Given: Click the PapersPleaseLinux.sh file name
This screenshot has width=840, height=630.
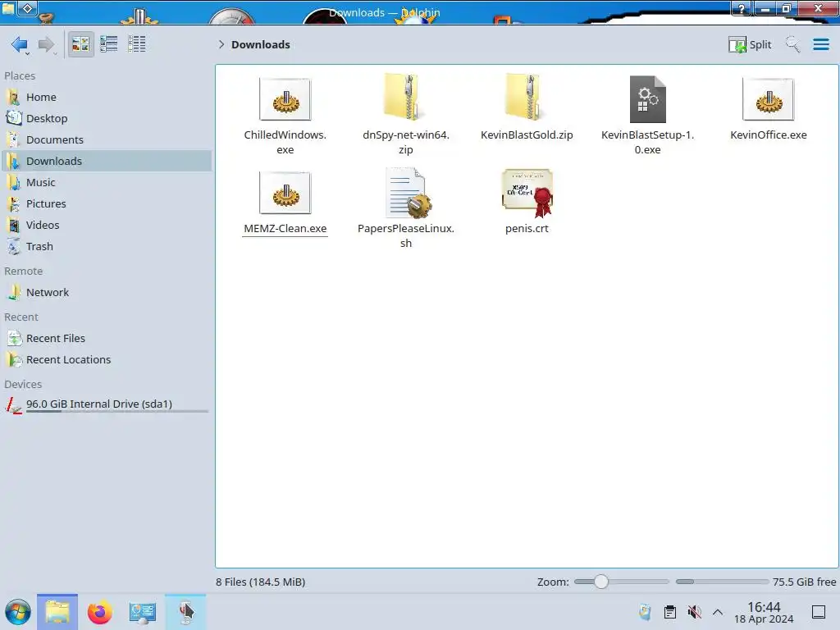Looking at the screenshot, I should pyautogui.click(x=405, y=235).
